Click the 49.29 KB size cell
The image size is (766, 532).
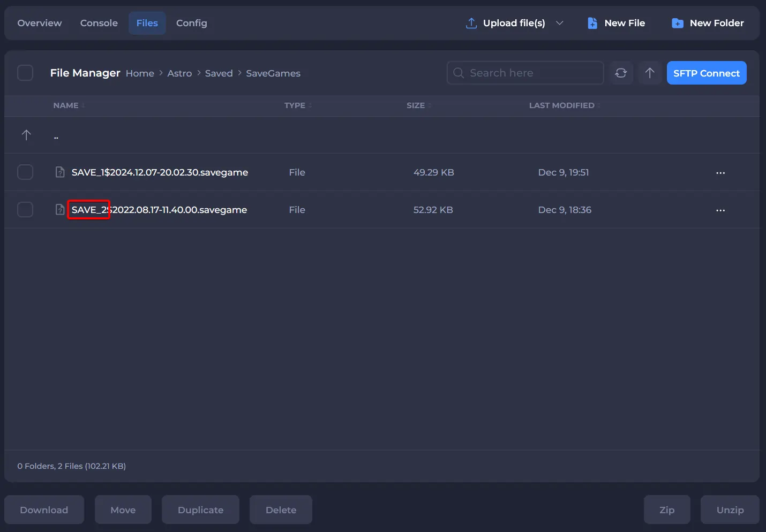coord(434,172)
